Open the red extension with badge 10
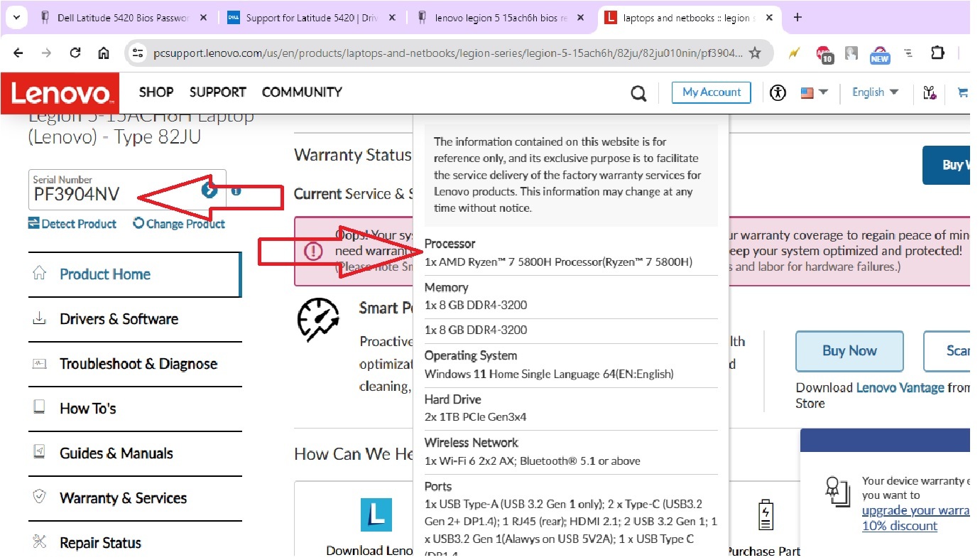 [x=824, y=53]
